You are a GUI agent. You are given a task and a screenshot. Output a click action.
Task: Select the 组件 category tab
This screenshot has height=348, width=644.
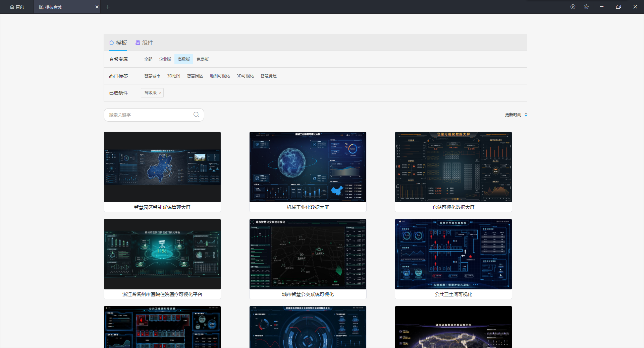pos(144,43)
